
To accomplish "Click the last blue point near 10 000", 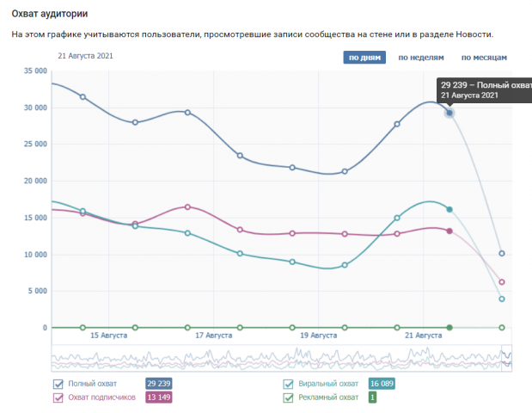I will pos(502,253).
